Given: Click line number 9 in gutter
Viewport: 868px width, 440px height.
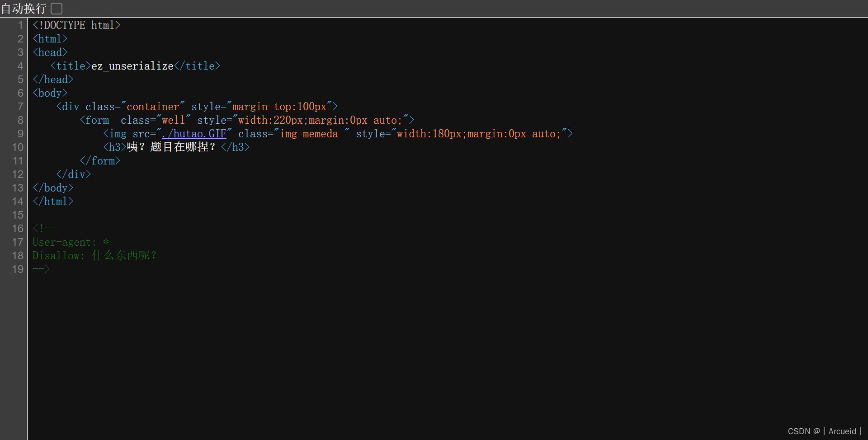Looking at the screenshot, I should pos(20,134).
